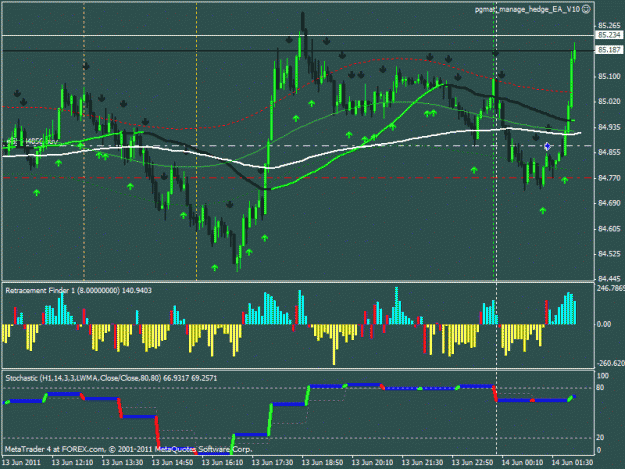The image size is (625, 469).
Task: Click the 85.234 price level tag
Action: (x=609, y=35)
